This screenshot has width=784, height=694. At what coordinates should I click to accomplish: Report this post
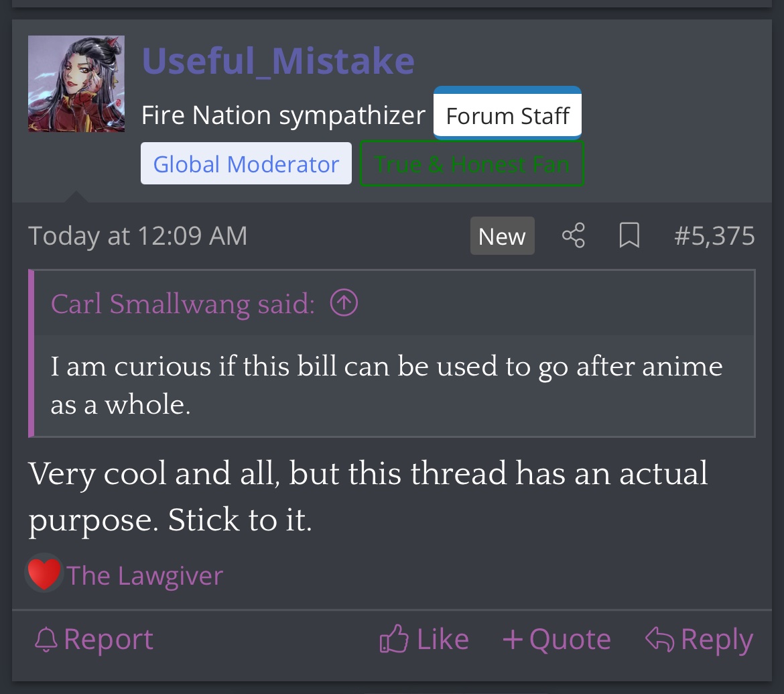pos(94,640)
